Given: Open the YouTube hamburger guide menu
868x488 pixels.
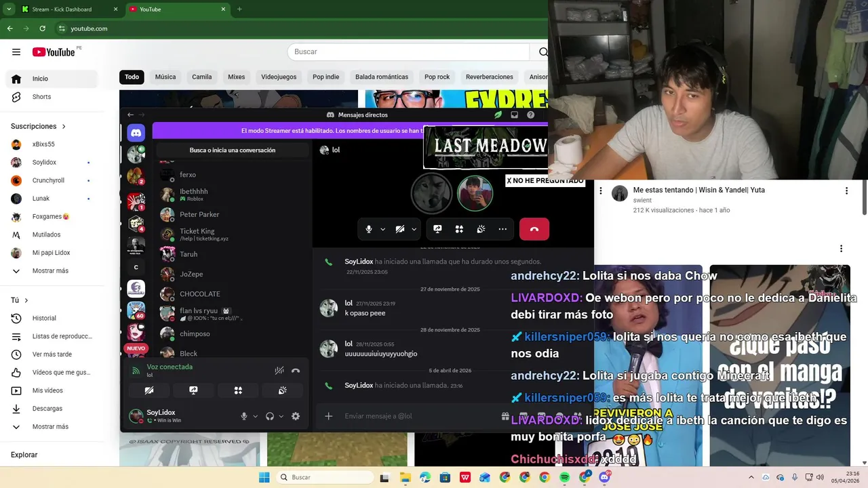Looking at the screenshot, I should tap(16, 52).
